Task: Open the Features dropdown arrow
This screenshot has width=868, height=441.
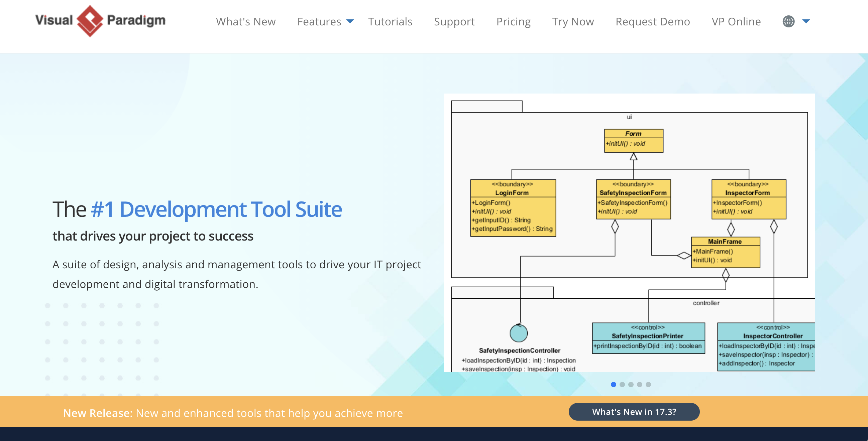Action: [x=350, y=21]
